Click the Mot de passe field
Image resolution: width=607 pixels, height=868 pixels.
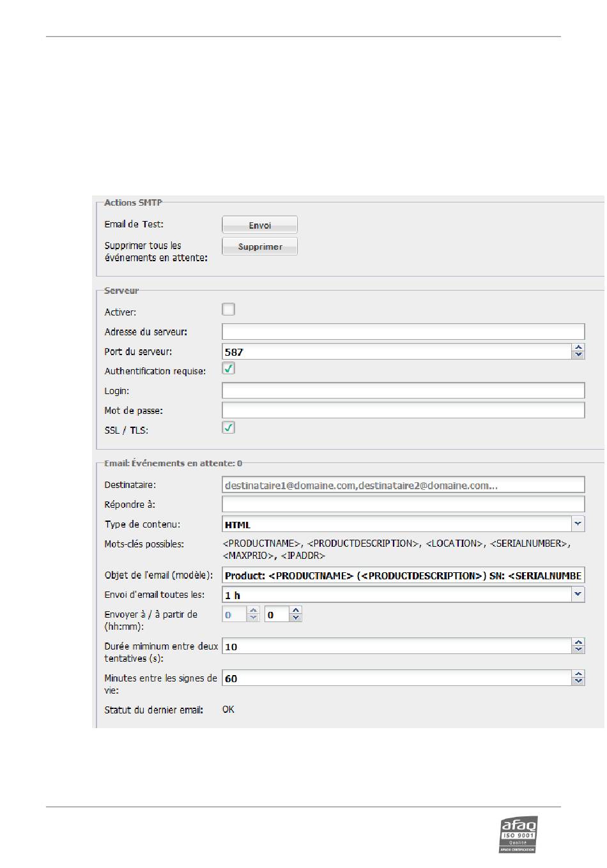point(403,410)
